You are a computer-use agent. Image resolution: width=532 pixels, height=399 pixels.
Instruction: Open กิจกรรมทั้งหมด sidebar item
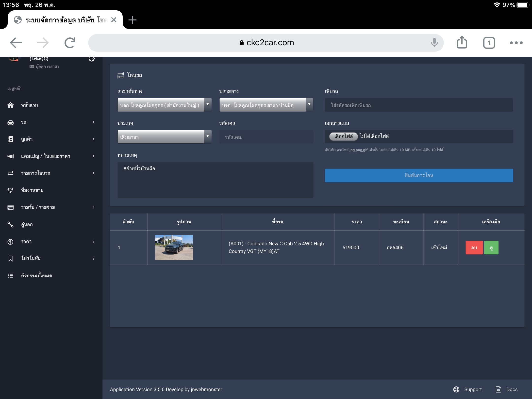tap(36, 276)
